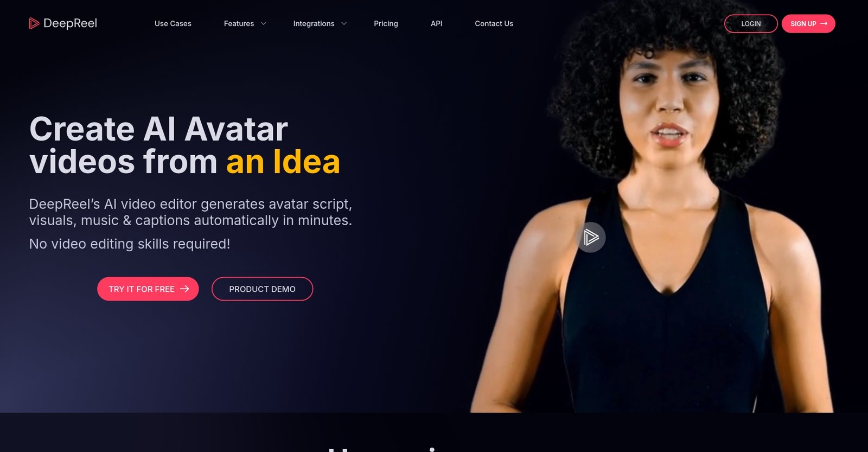Open the Pricing page
This screenshot has height=452, width=868.
[386, 24]
